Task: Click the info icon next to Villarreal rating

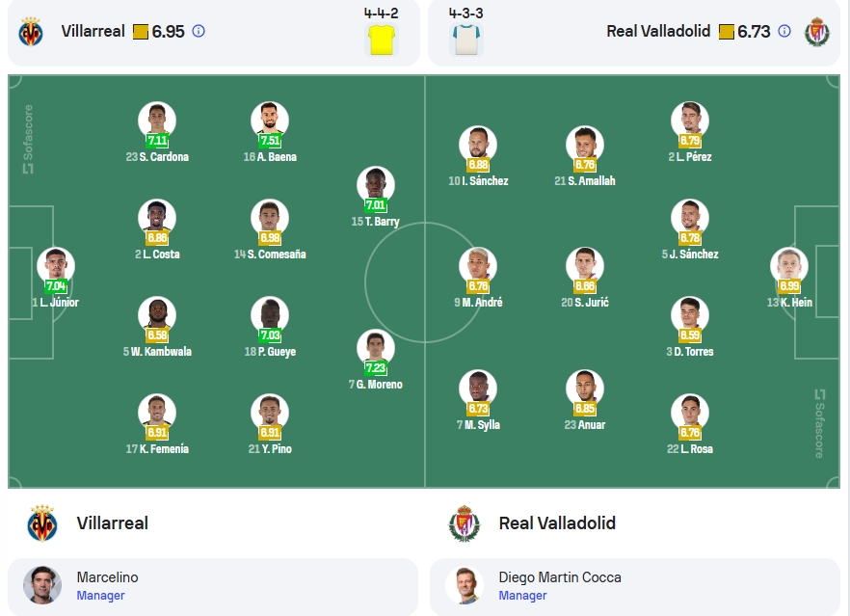Action: (x=199, y=31)
